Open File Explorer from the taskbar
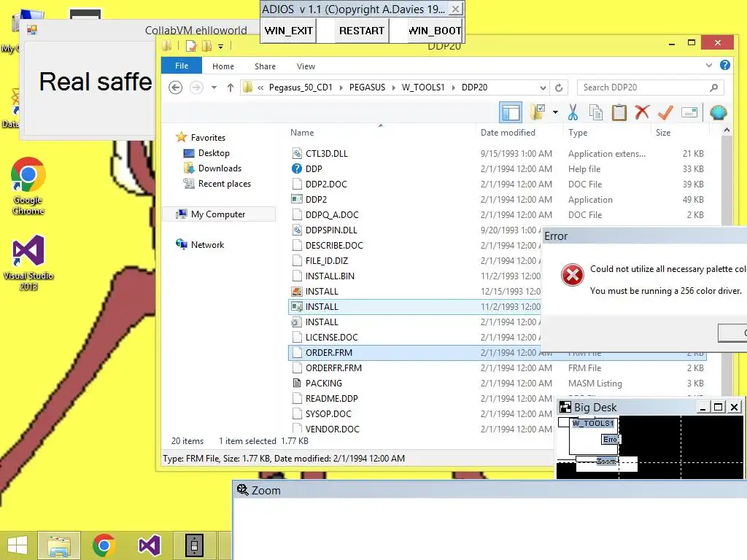747x560 pixels. 58,545
